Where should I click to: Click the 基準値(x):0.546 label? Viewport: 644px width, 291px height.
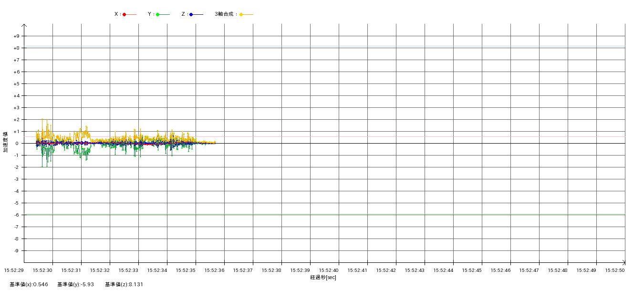click(29, 284)
